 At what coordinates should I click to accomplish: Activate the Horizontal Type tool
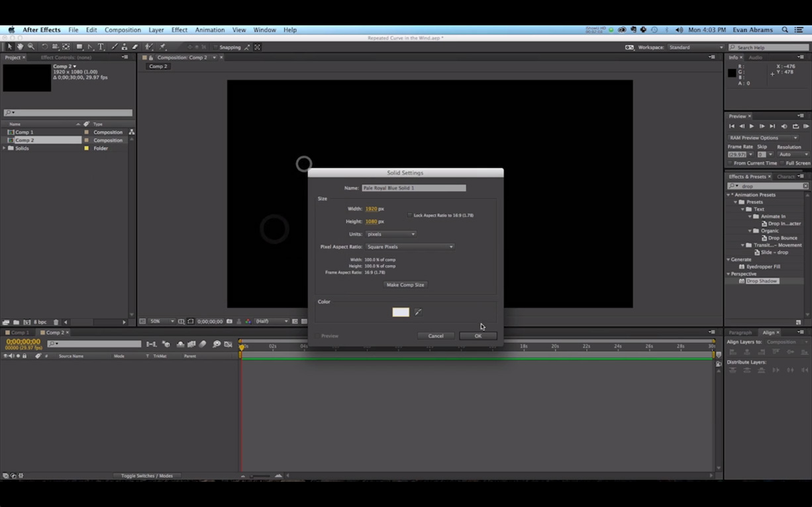coord(100,47)
